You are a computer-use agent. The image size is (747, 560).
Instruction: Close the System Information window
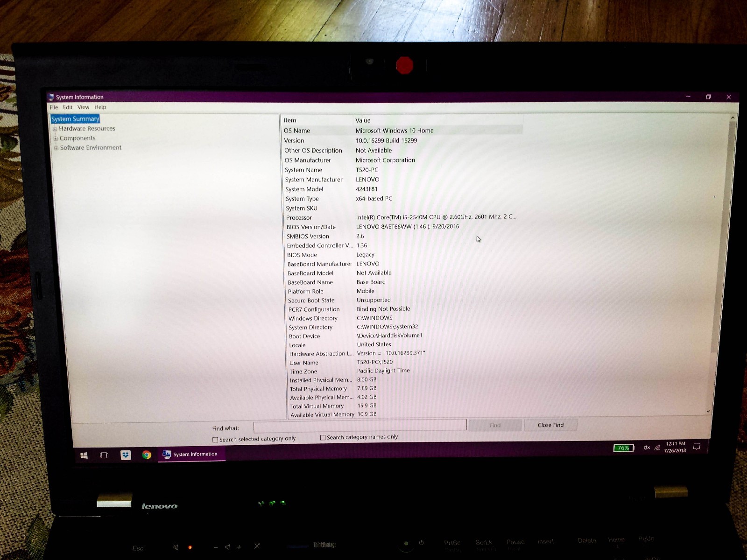(x=729, y=97)
